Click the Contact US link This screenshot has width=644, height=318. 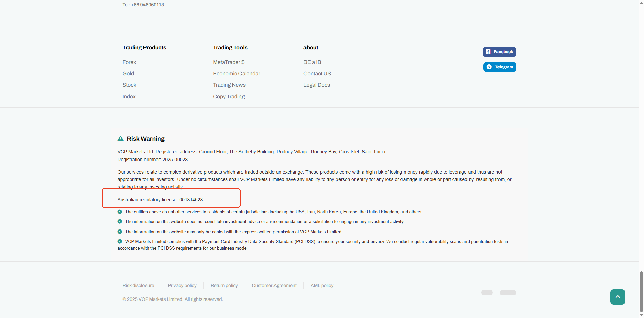coord(317,74)
